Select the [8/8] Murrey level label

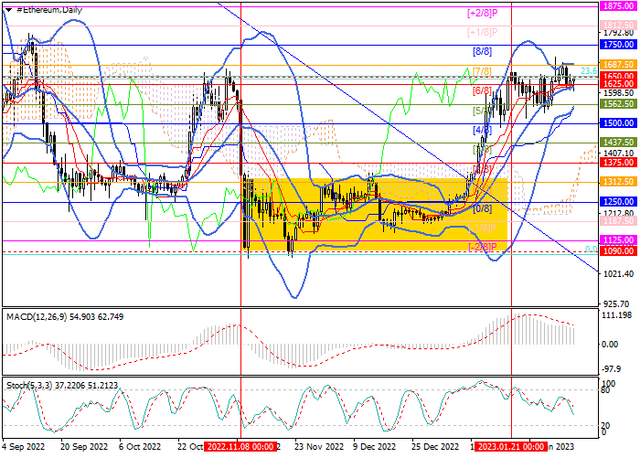coord(481,50)
